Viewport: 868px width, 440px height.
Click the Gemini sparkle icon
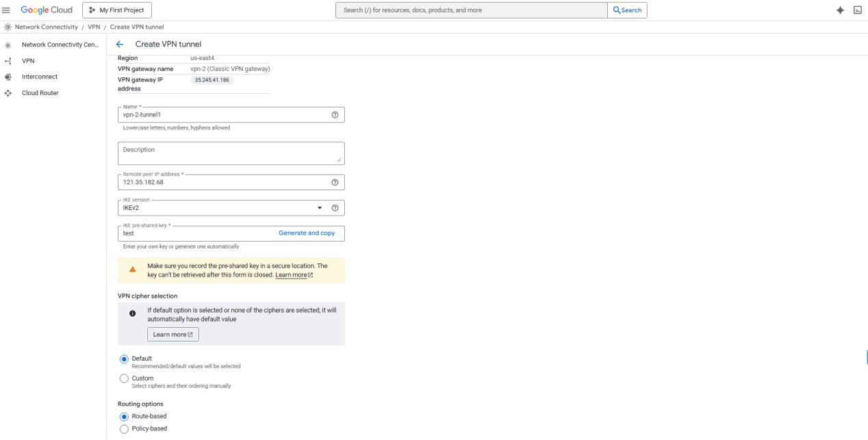tap(840, 10)
